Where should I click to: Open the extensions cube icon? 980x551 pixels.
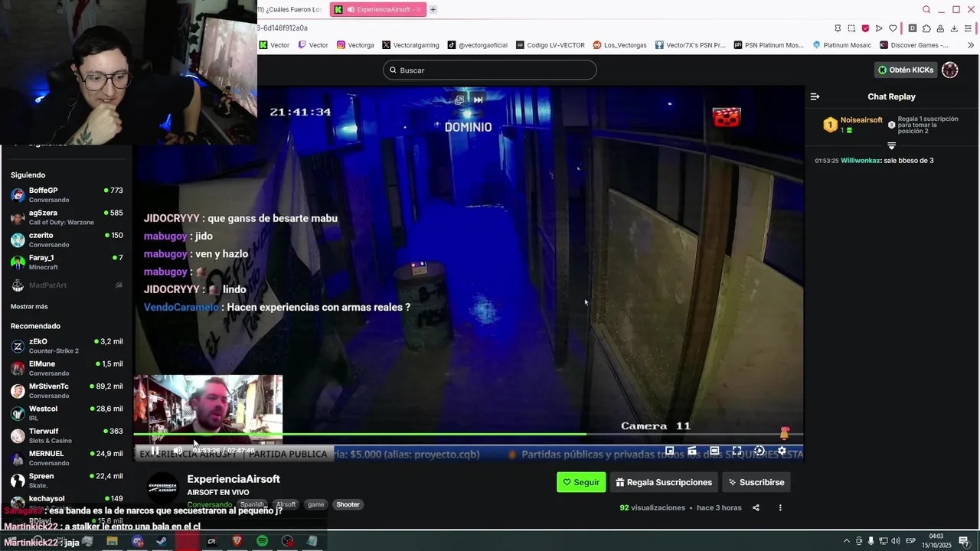click(926, 28)
